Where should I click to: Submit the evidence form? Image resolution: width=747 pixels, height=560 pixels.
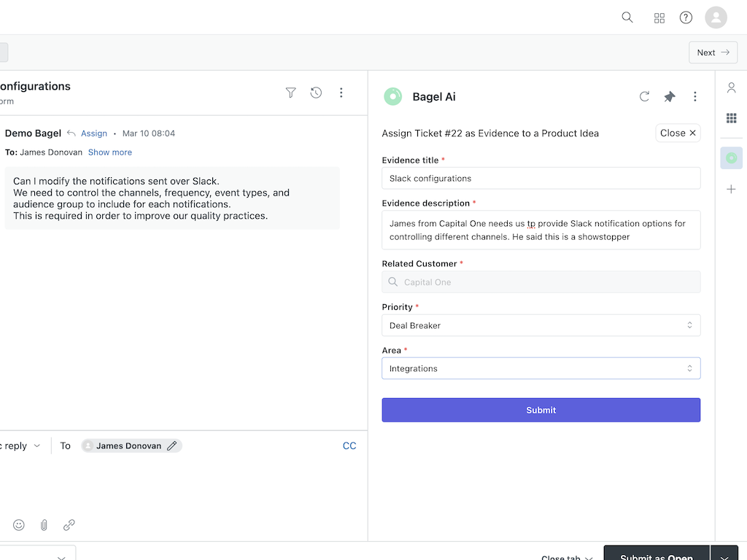coord(541,410)
